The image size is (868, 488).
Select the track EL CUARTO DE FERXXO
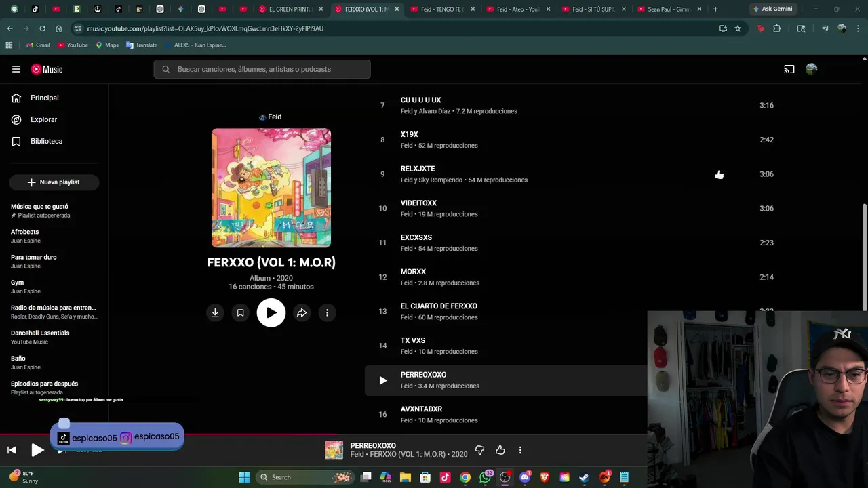439,306
